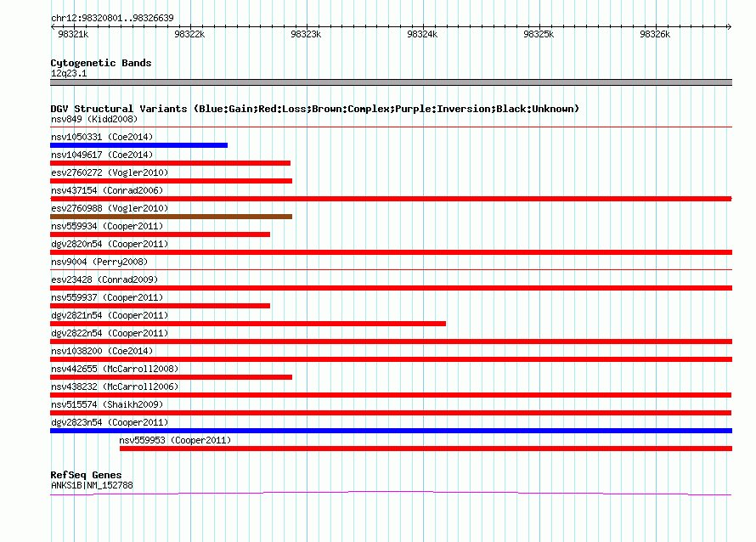Click the 98325k ruler tick label

[x=539, y=34]
